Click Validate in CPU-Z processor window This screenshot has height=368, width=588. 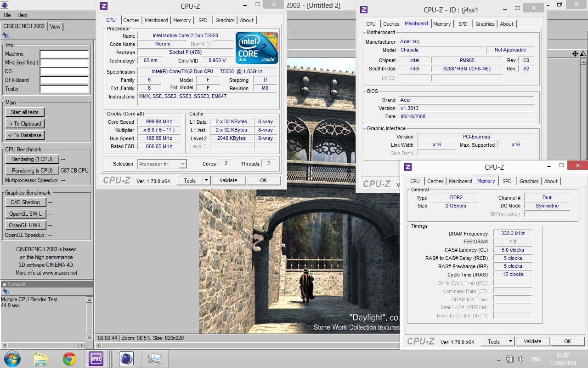pyautogui.click(x=228, y=180)
